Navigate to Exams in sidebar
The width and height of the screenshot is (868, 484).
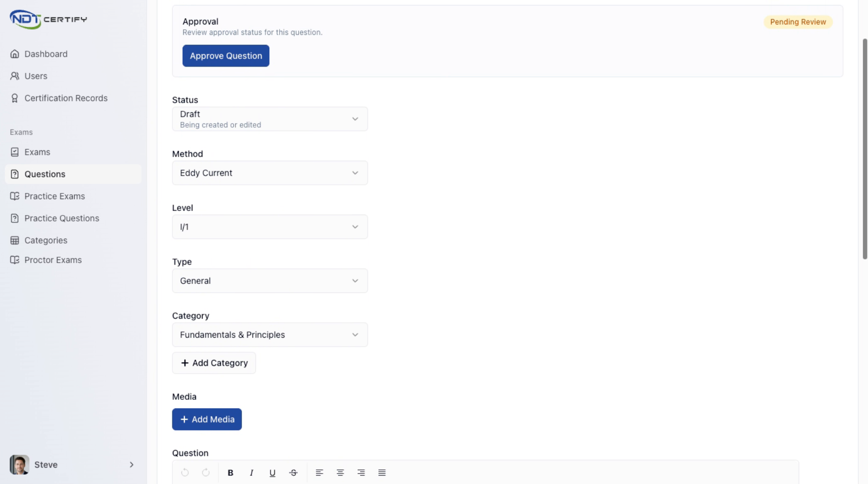point(73,152)
